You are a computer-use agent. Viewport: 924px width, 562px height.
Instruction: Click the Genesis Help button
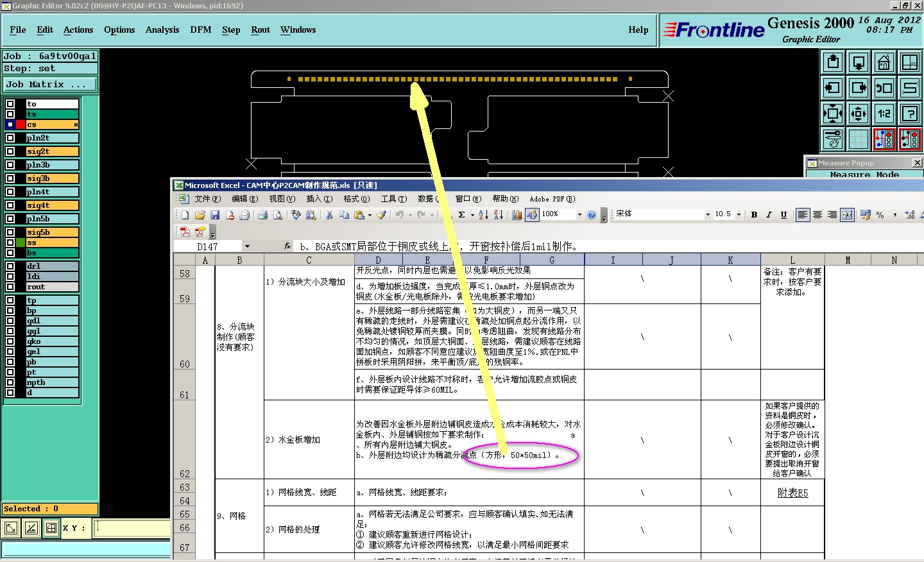pos(638,30)
